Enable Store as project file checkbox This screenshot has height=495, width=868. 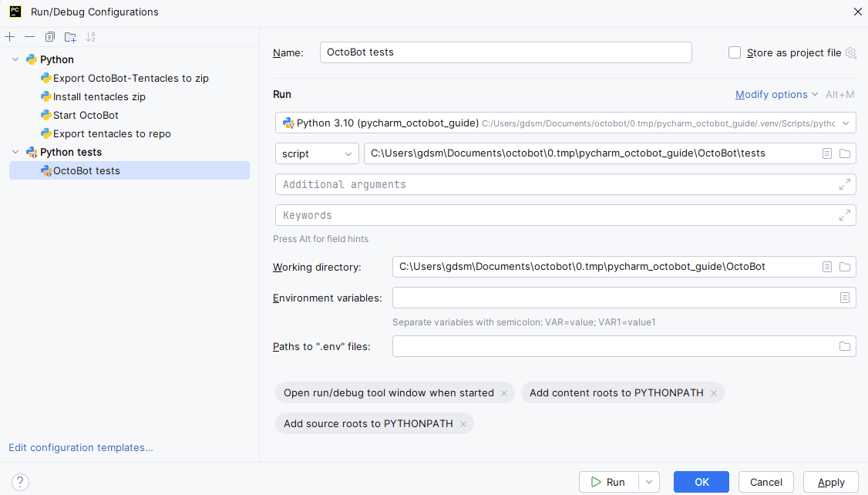tap(735, 52)
